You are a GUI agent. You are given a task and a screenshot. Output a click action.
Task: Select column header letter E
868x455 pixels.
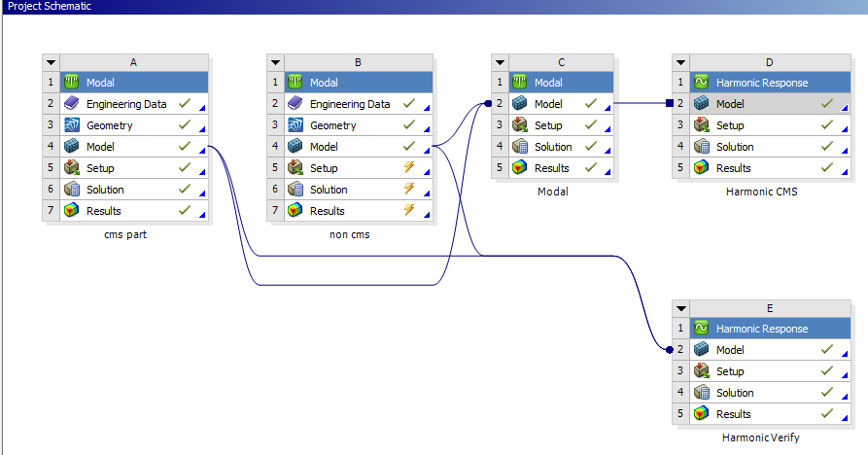[x=770, y=308]
